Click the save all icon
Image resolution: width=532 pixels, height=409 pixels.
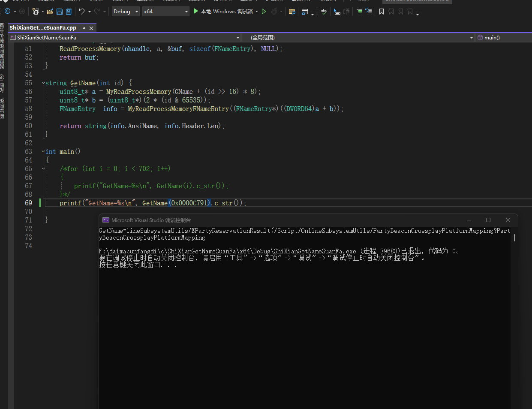coord(69,11)
